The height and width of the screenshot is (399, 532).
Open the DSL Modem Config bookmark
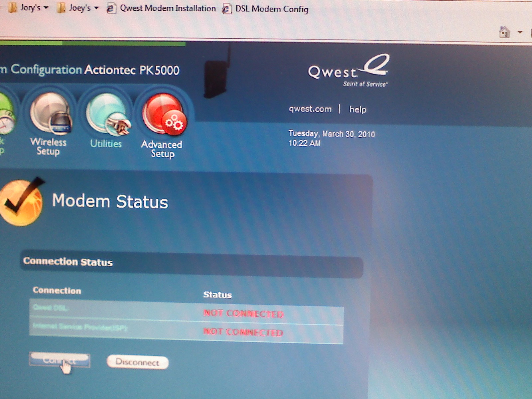point(265,9)
